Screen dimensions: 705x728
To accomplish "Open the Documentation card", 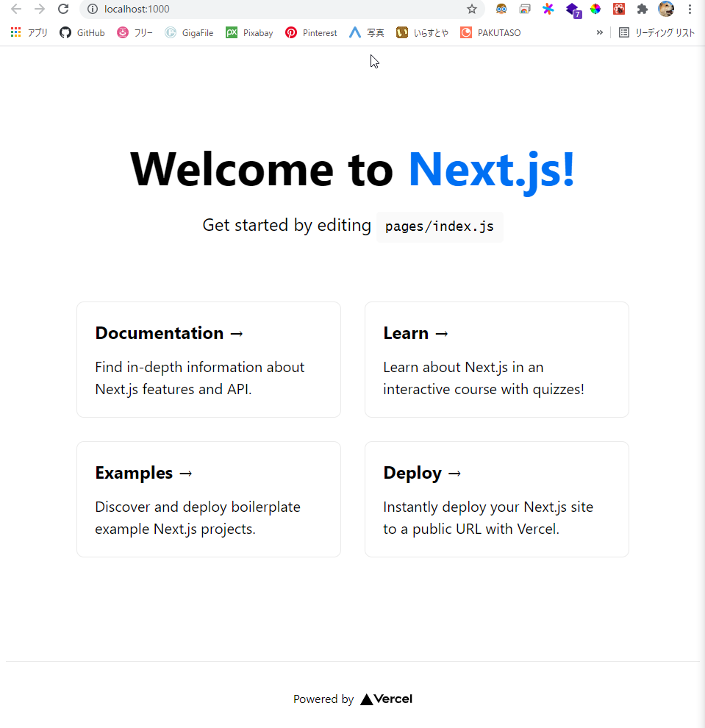I will tap(209, 360).
